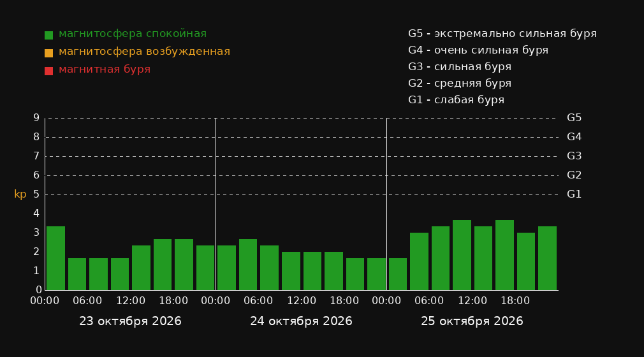Click the date label "23 октября 2026"
Image resolution: width=644 pixels, height=357 pixels.
130,321
